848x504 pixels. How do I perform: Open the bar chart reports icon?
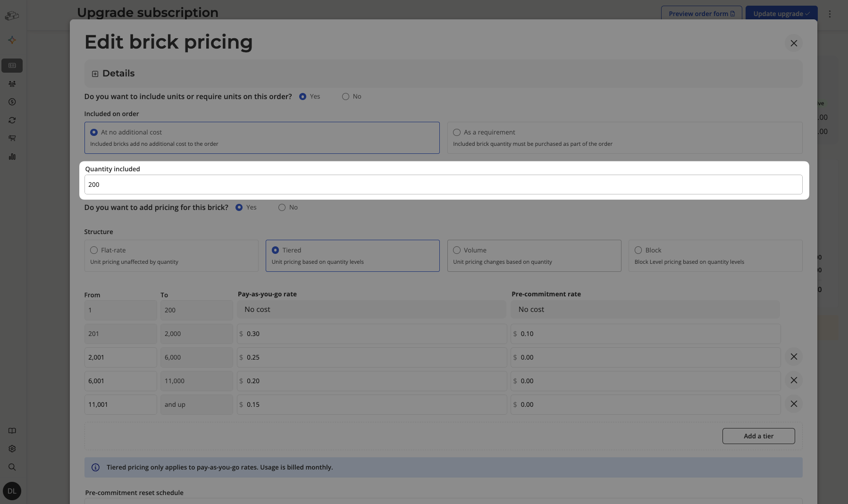click(12, 157)
